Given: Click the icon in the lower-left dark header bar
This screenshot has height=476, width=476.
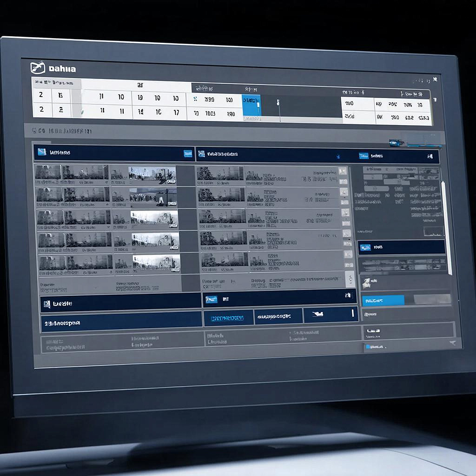Looking at the screenshot, I should (47, 304).
